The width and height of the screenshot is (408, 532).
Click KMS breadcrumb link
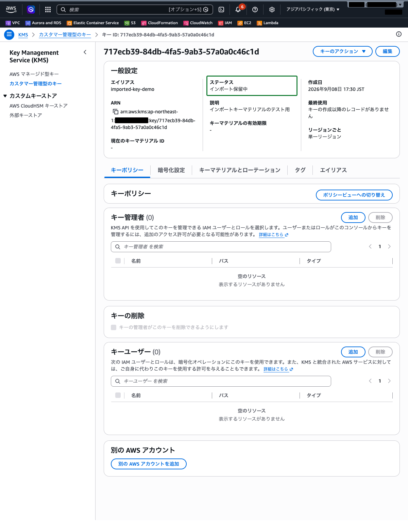(x=23, y=35)
